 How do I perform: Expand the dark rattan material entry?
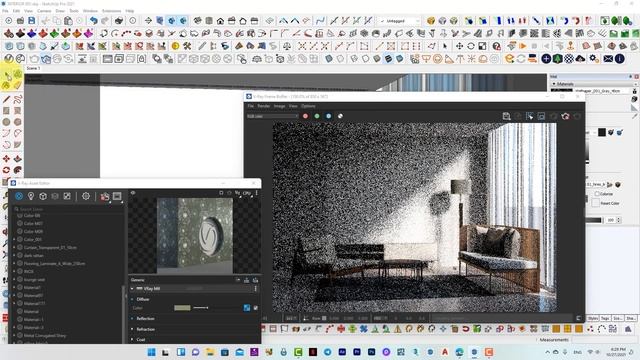pyautogui.click(x=14, y=256)
